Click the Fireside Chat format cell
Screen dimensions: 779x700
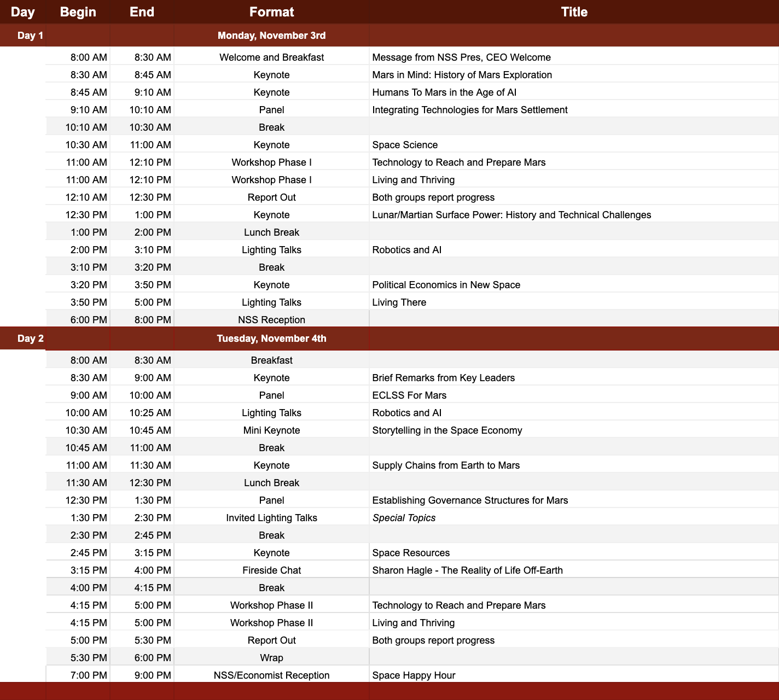click(271, 570)
